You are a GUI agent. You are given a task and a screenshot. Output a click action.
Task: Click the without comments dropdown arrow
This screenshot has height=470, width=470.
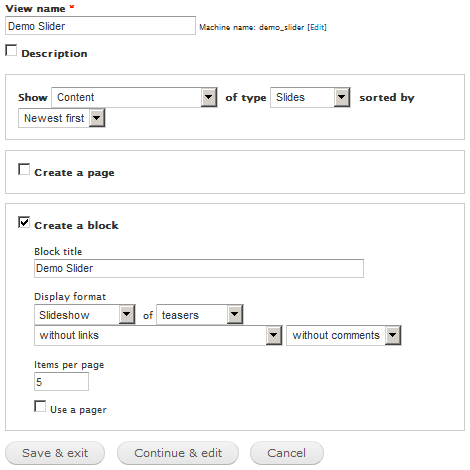tap(393, 335)
